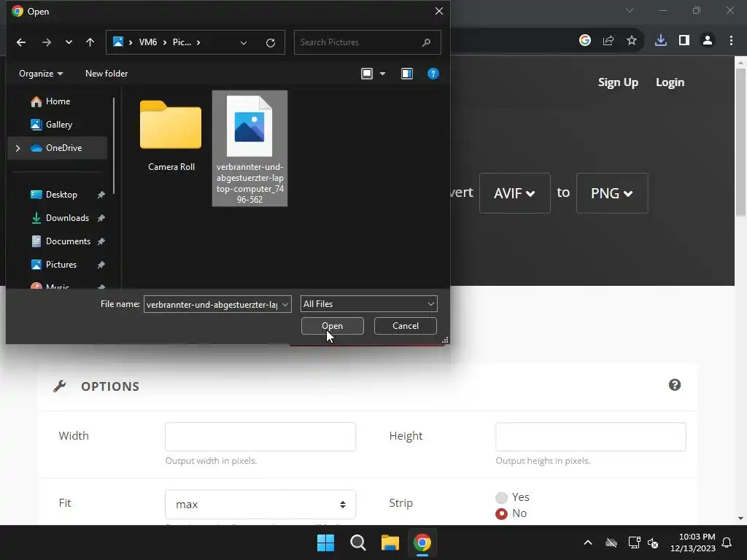Open Options help question icon
Image resolution: width=747 pixels, height=560 pixels.
(675, 385)
